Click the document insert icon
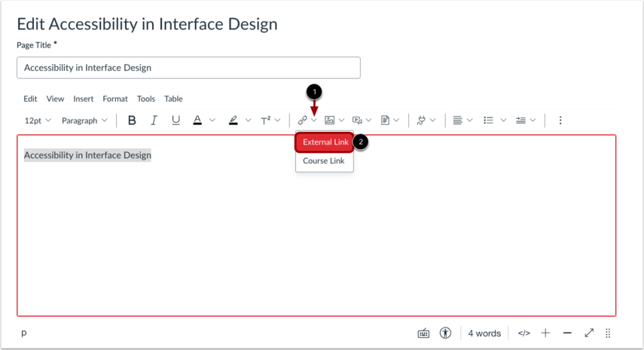Viewport: 644px width, 350px height. (x=385, y=120)
